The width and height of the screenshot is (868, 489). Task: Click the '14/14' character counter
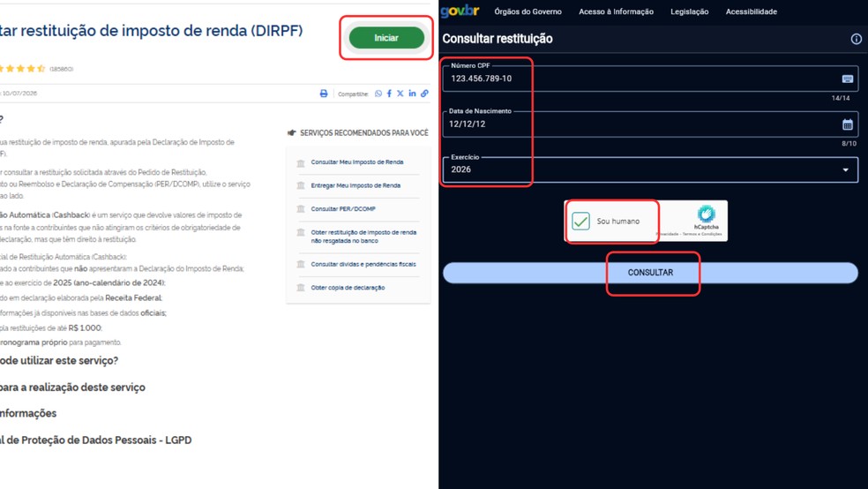pos(841,98)
